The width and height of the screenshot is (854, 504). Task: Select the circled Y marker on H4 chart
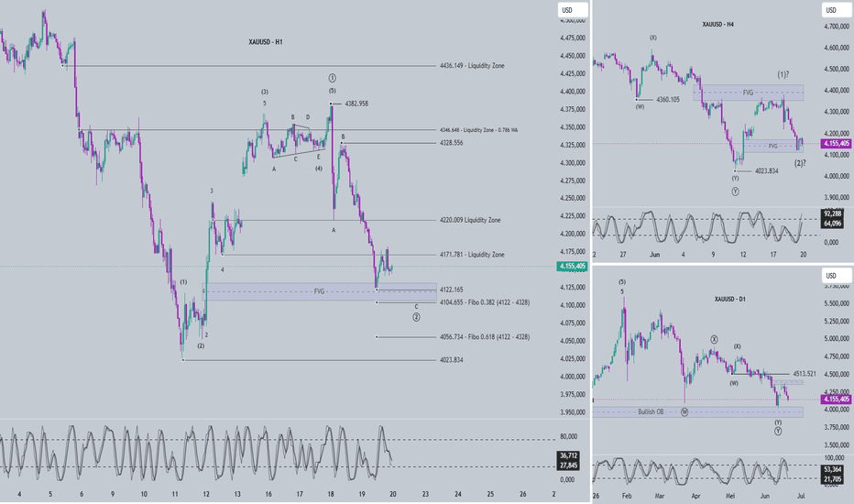click(735, 192)
